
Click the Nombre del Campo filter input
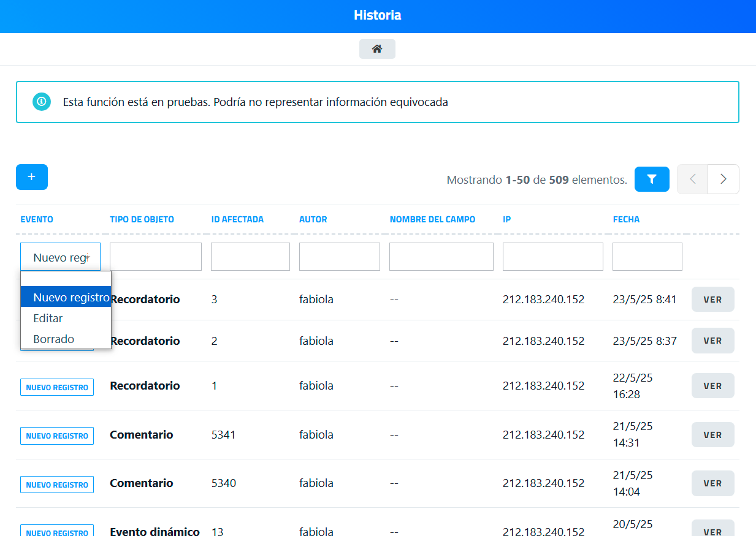click(441, 257)
